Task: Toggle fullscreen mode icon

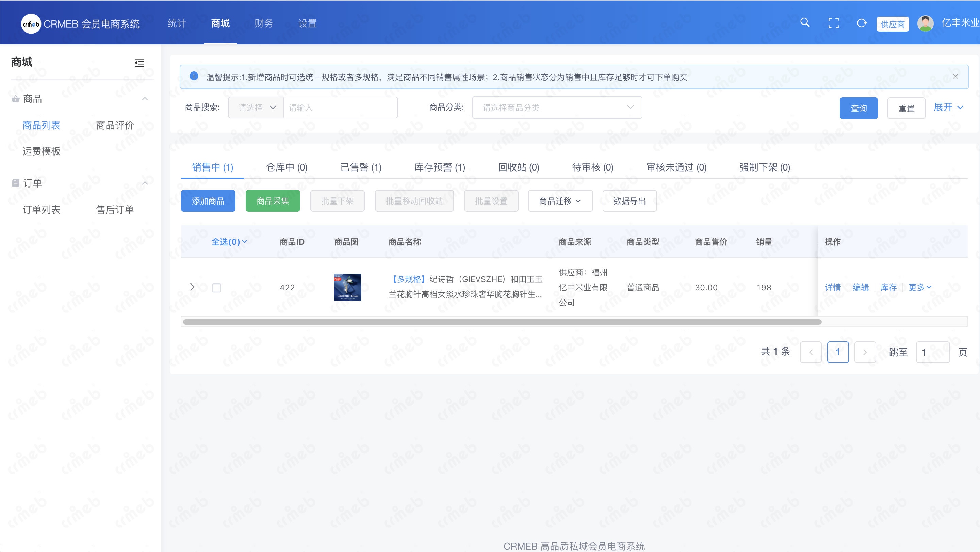Action: pos(834,23)
